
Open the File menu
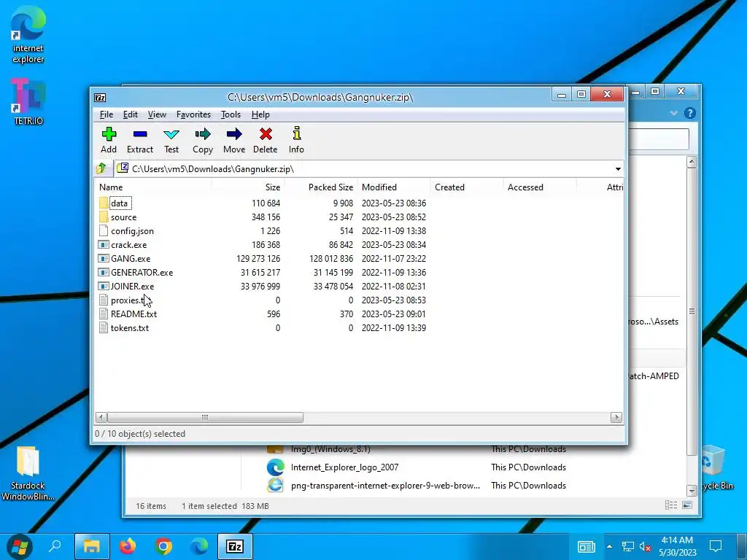(x=107, y=114)
